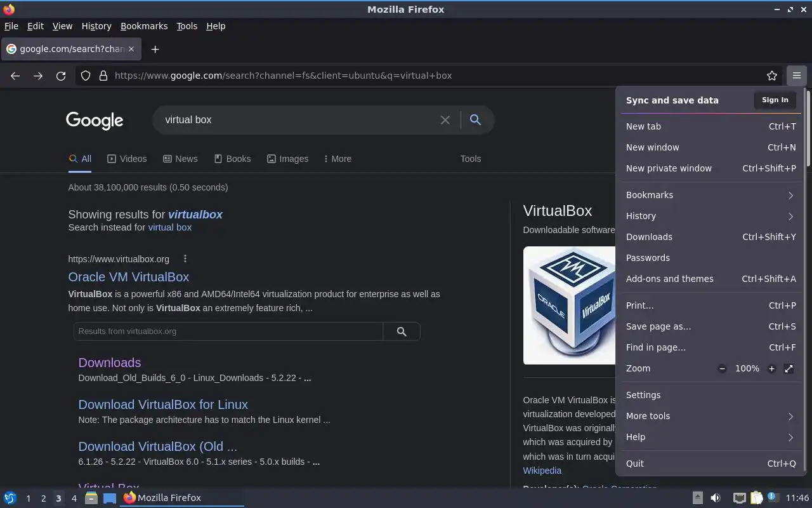Open the More search filters dropdown
Screen dimensions: 812x508
pos(337,159)
